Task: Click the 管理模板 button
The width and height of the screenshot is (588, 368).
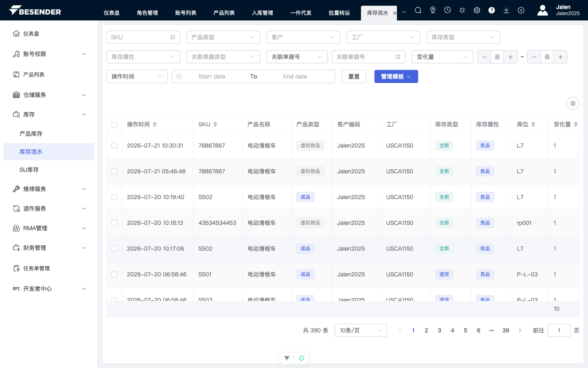Action: click(396, 76)
